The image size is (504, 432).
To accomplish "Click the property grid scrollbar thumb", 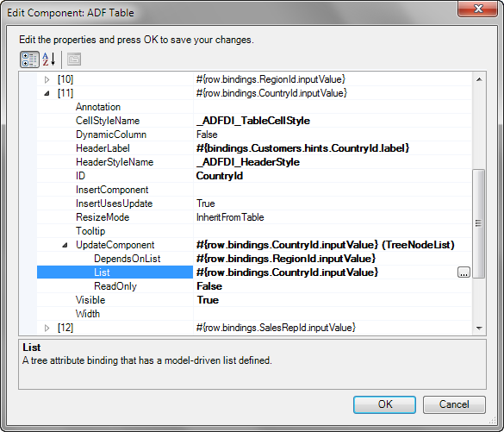I will pos(479,223).
